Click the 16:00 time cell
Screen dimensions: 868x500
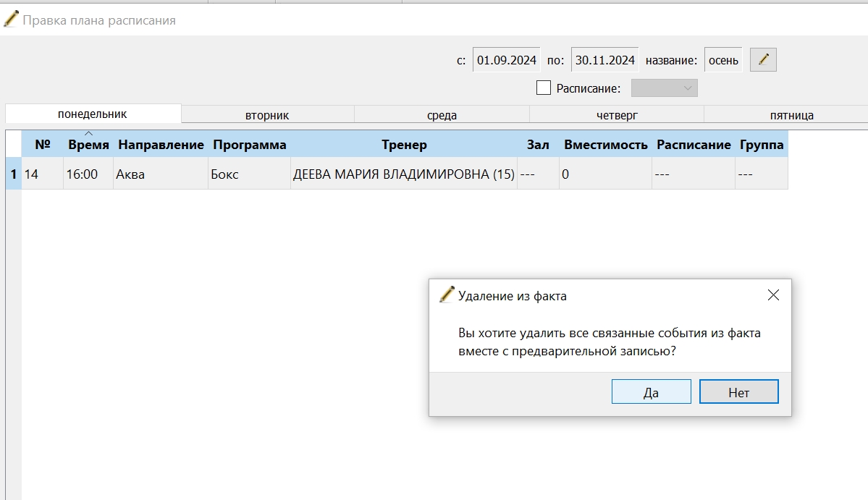coord(88,174)
